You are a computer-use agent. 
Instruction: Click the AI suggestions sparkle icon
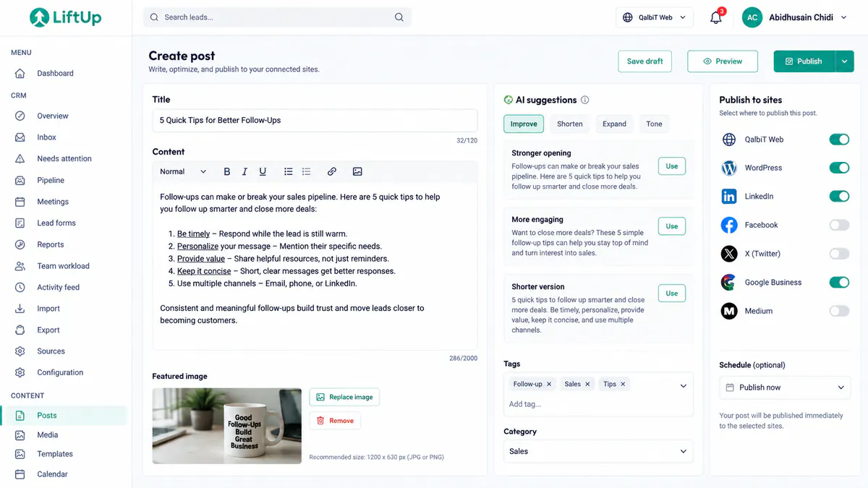click(x=508, y=100)
